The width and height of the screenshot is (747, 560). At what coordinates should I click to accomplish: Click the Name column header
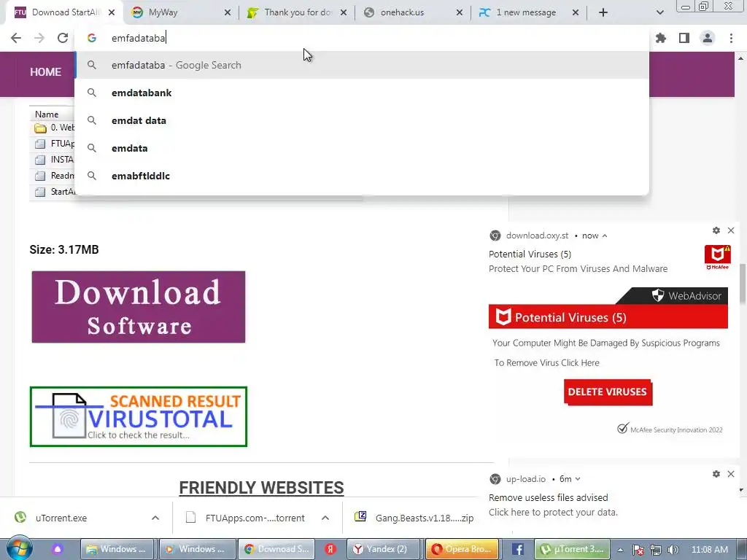pyautogui.click(x=47, y=114)
